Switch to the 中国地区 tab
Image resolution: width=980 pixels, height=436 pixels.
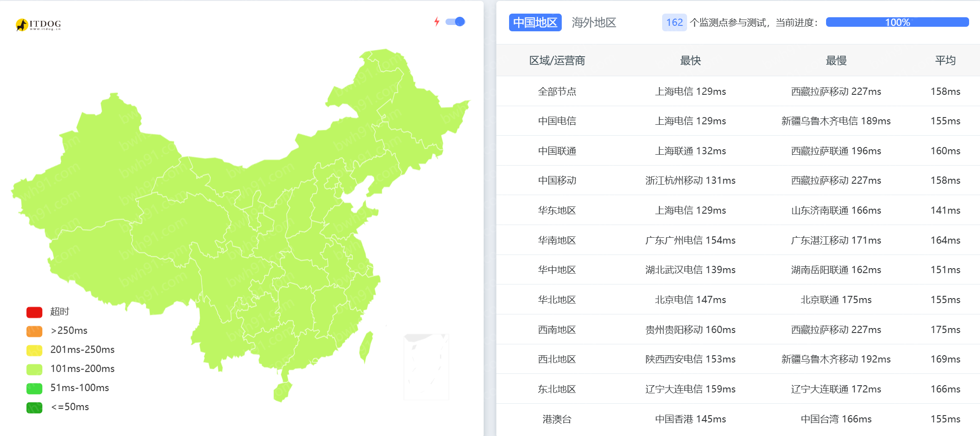[x=535, y=23]
